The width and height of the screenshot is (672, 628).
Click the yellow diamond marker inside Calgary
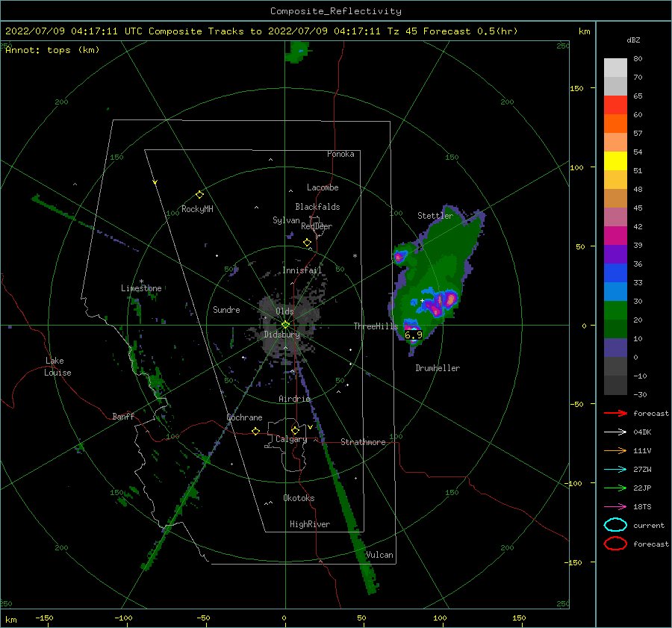[295, 430]
